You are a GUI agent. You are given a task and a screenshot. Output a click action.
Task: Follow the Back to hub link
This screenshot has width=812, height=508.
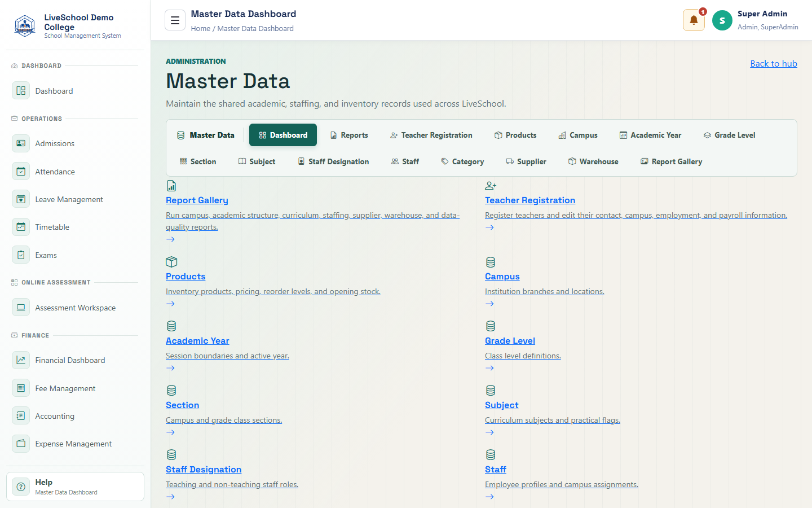774,63
